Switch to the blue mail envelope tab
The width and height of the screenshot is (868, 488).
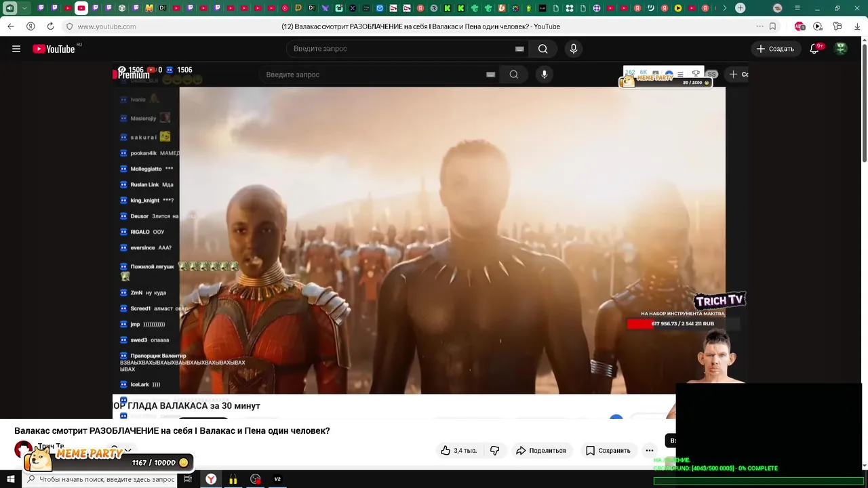point(380,8)
